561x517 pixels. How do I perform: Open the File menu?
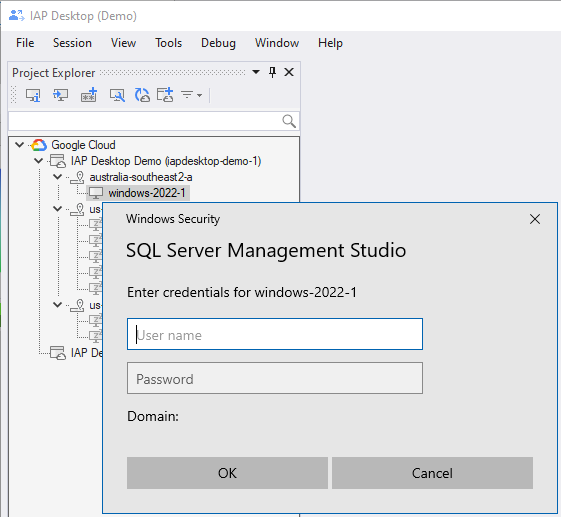(25, 43)
